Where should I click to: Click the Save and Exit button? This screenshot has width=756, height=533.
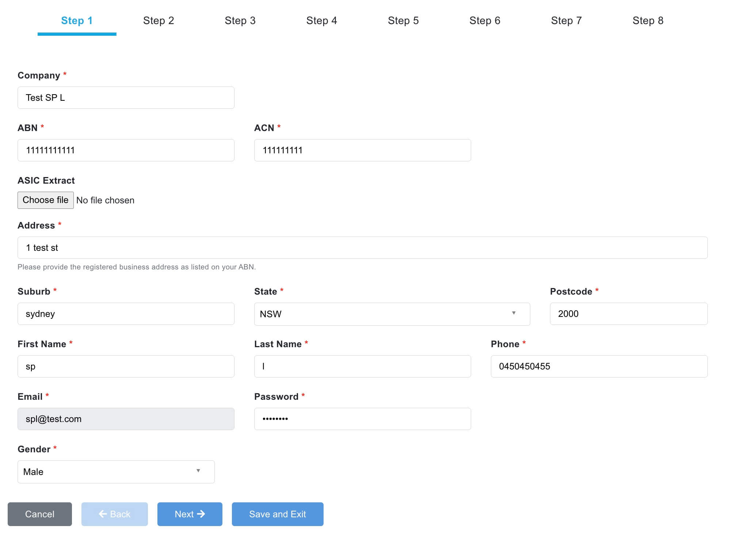pyautogui.click(x=278, y=514)
